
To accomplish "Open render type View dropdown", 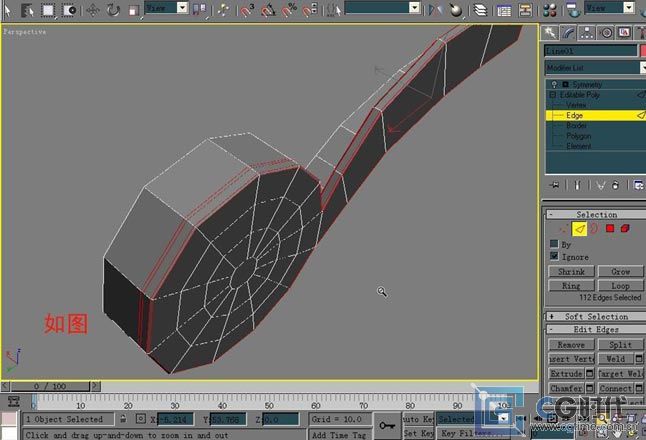I will [x=609, y=8].
